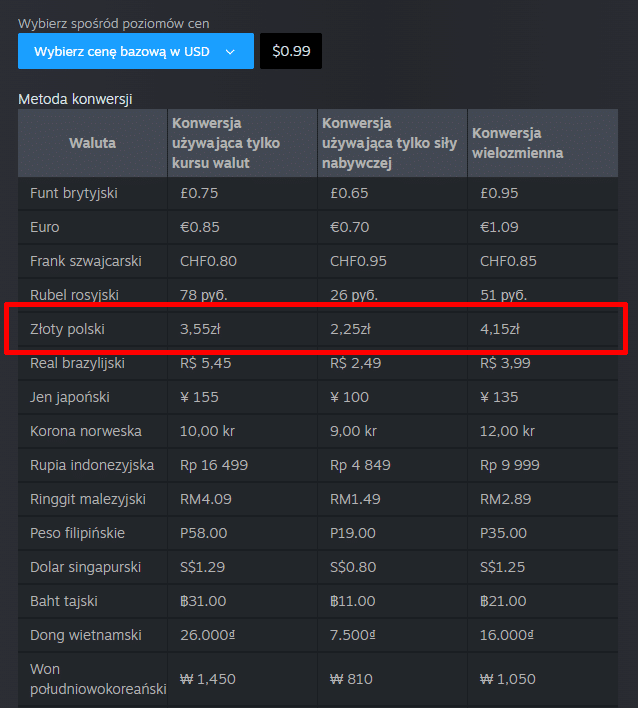The image size is (638, 708).
Task: Click the Funt brytyjski row label
Action: (x=74, y=193)
